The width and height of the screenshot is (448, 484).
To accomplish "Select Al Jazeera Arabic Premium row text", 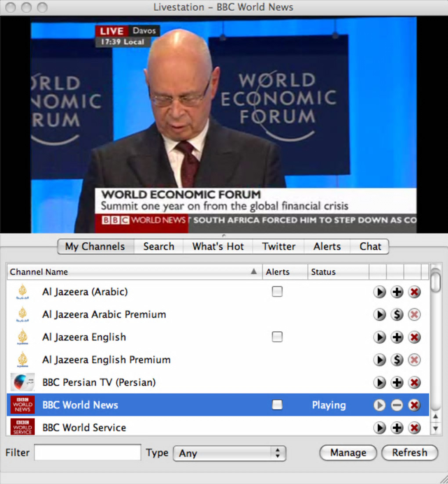I will [104, 315].
